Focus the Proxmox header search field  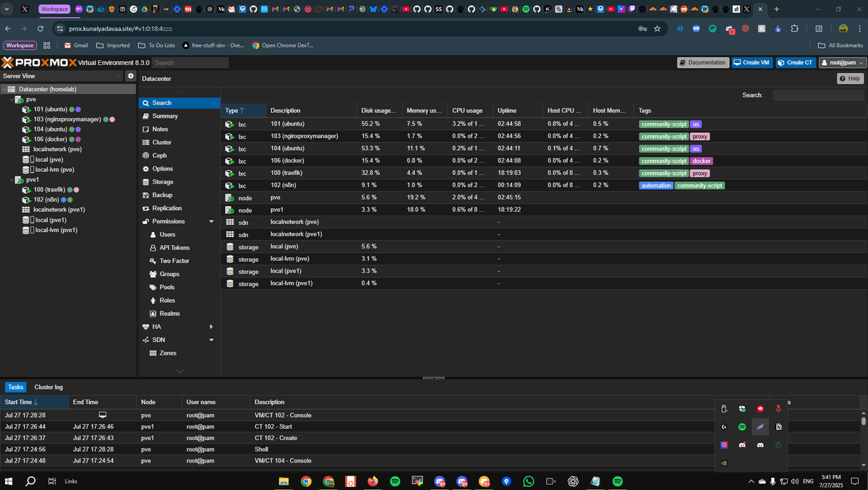click(190, 63)
